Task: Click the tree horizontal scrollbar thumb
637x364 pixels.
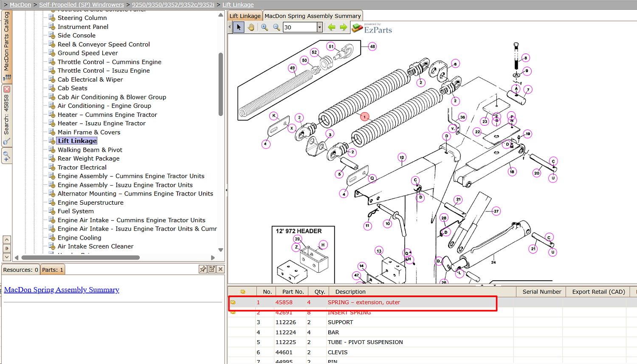Action: 80,257
